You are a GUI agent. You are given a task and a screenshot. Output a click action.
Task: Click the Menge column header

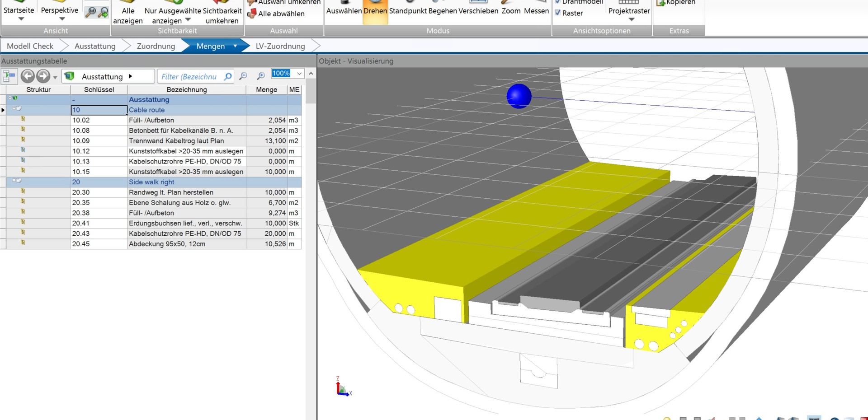(267, 89)
